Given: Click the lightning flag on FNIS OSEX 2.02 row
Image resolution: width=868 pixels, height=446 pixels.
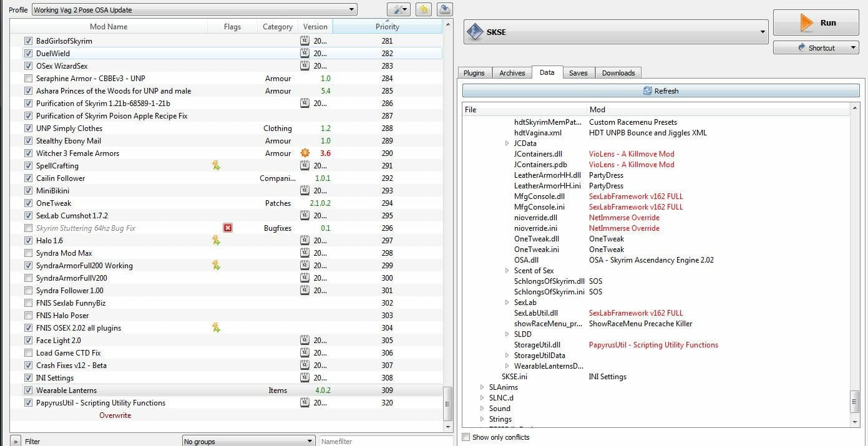Looking at the screenshot, I should (216, 327).
